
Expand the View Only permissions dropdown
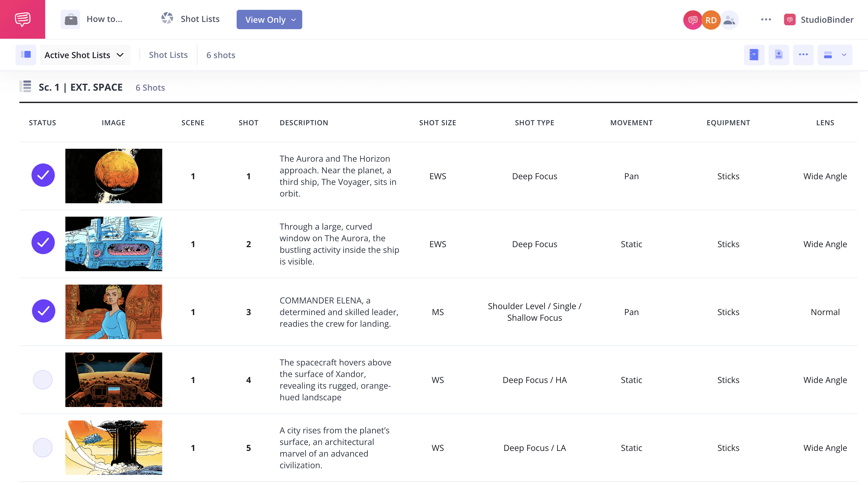click(269, 20)
